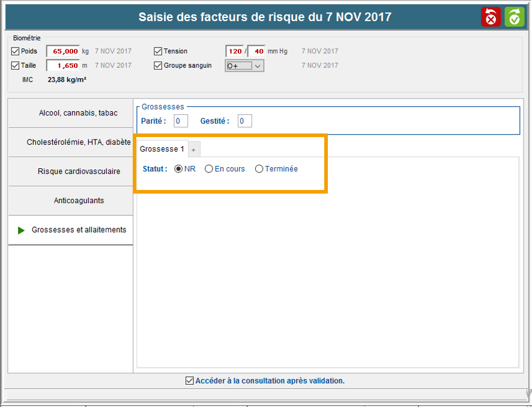Viewport: 532px width, 407px height.
Task: Click the green arrow beside Grossesses et allaitements
Action: point(22,230)
